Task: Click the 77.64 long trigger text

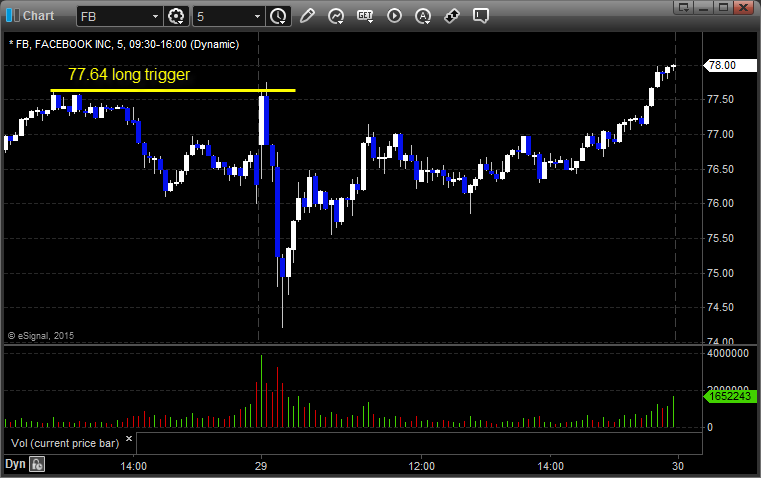Action: pyautogui.click(x=129, y=74)
